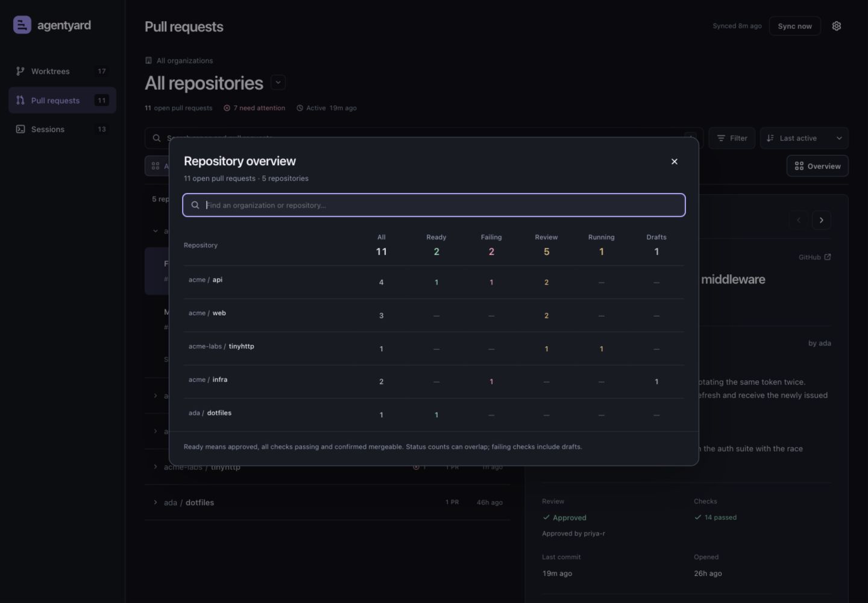
Task: Click the Worktrees branch icon in sidebar
Action: [20, 71]
